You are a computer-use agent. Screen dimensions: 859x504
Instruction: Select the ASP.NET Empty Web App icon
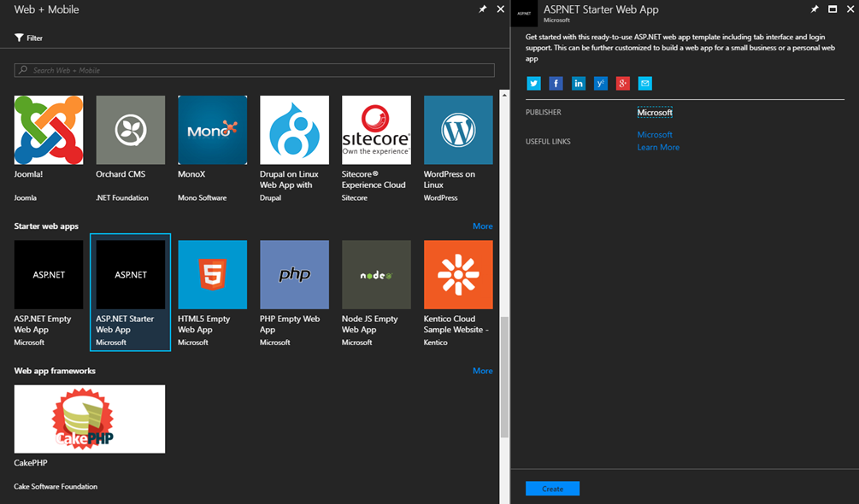click(49, 275)
